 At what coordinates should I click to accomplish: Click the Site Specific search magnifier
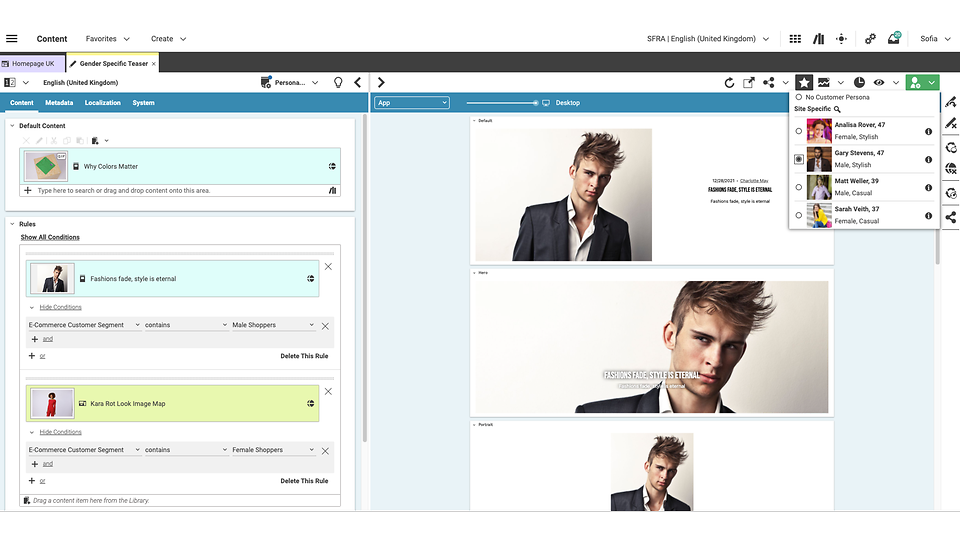[x=837, y=109]
